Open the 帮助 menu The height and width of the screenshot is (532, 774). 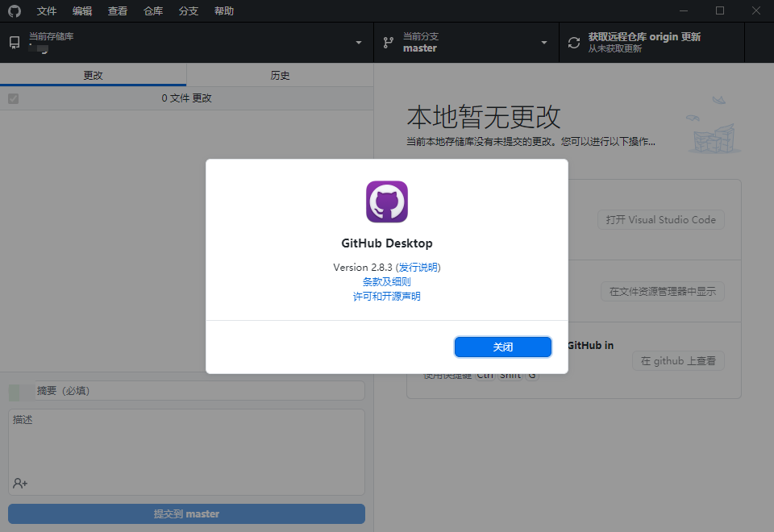224,10
